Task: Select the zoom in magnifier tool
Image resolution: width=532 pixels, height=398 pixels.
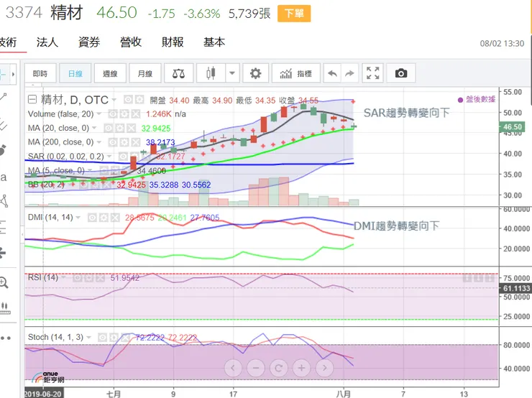Action: pyautogui.click(x=4, y=283)
